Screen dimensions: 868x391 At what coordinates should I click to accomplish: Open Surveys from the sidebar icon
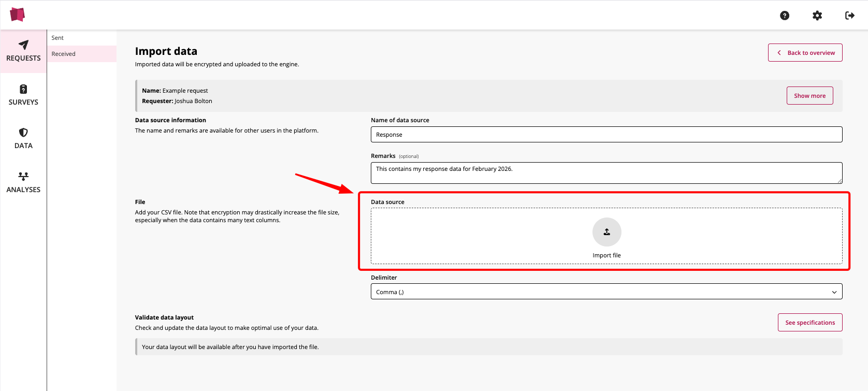[23, 89]
